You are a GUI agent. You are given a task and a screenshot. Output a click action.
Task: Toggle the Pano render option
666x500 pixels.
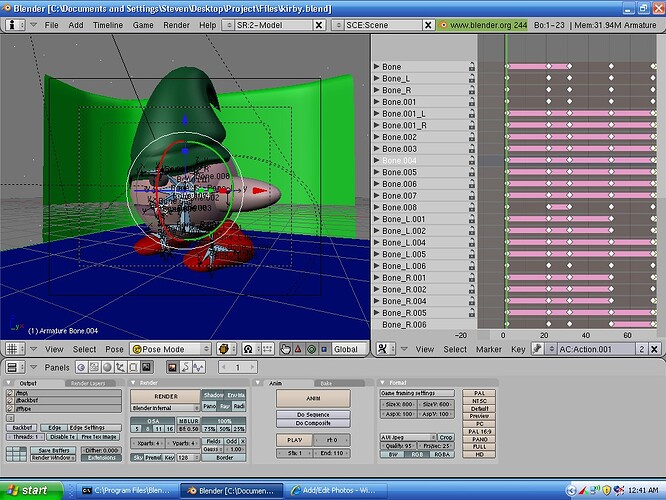[x=209, y=406]
